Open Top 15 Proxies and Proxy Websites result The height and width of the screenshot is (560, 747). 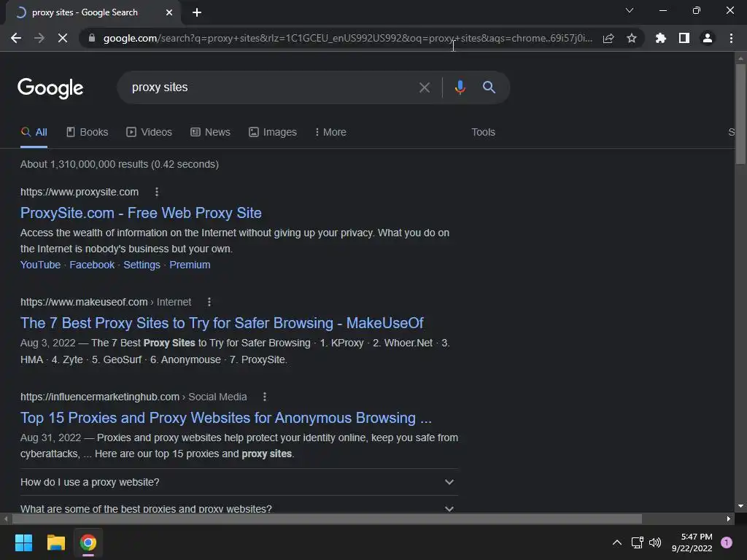226,418
